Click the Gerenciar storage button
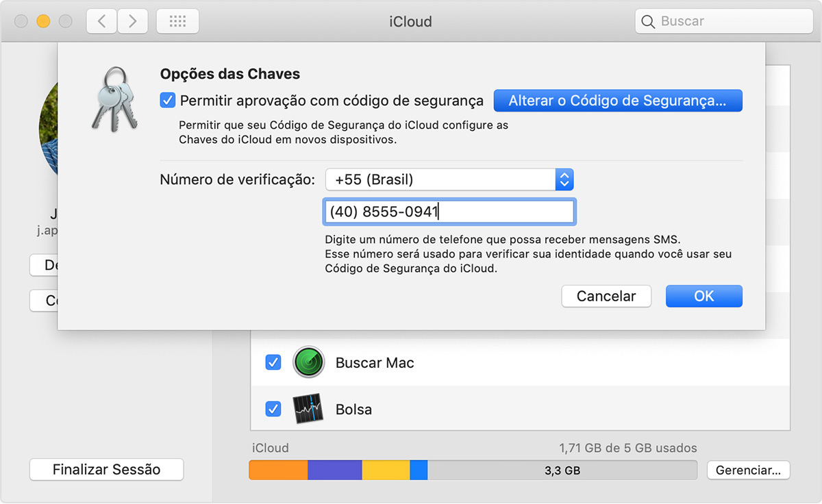This screenshot has width=822, height=504. coord(747,470)
